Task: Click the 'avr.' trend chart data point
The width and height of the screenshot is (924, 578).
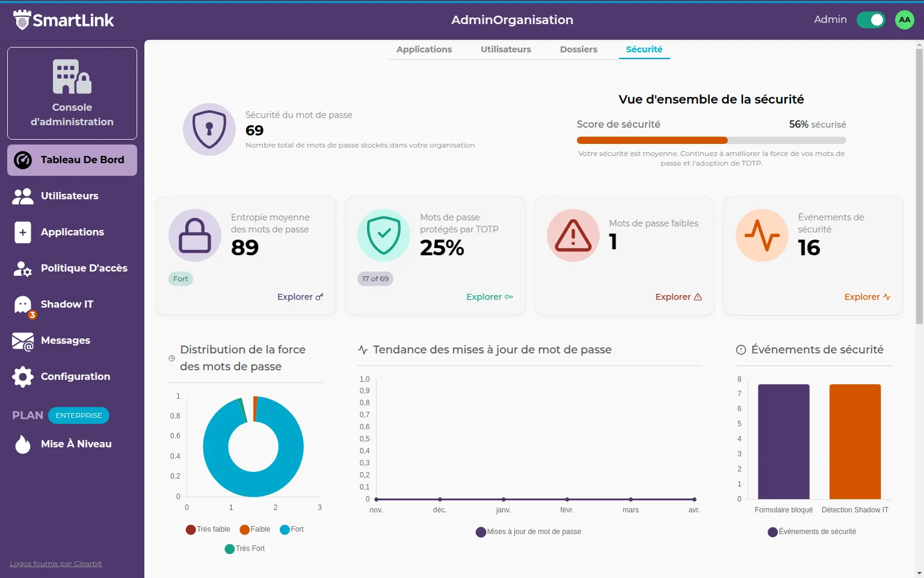Action: pos(694,499)
